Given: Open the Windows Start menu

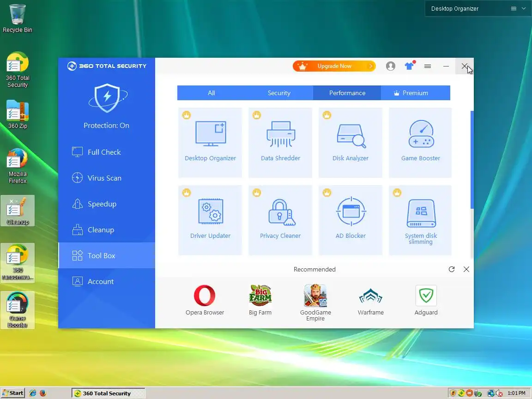Looking at the screenshot, I should pos(12,393).
